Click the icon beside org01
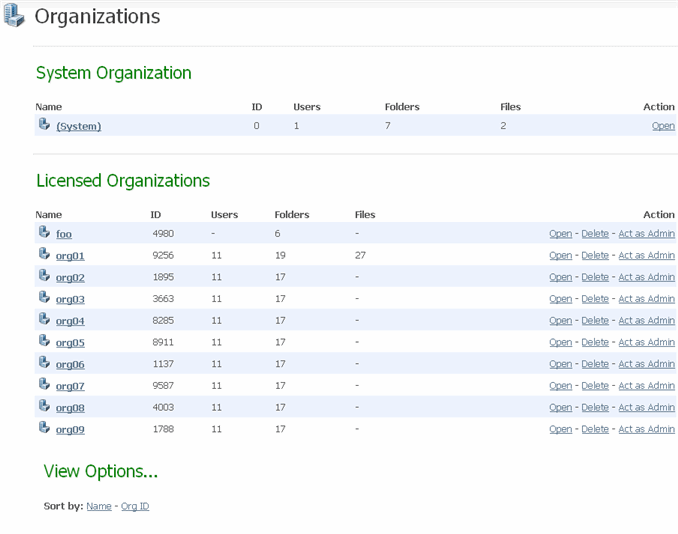This screenshot has height=534, width=678. [x=44, y=255]
